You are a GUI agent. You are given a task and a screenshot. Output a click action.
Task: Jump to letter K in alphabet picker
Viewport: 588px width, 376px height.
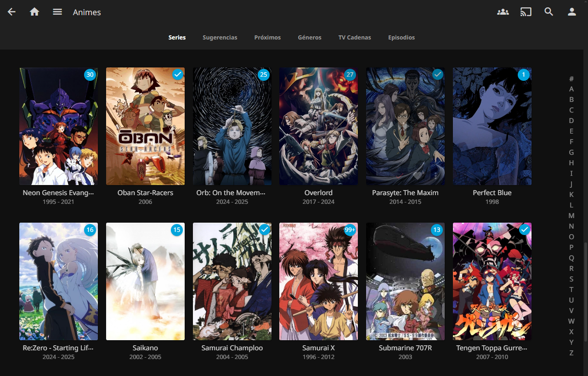click(x=571, y=195)
